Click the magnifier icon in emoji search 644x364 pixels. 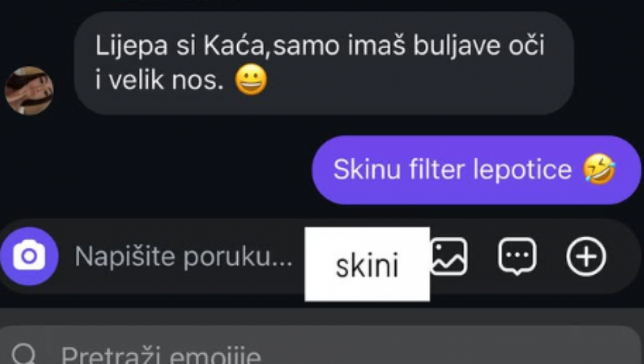[x=24, y=354]
